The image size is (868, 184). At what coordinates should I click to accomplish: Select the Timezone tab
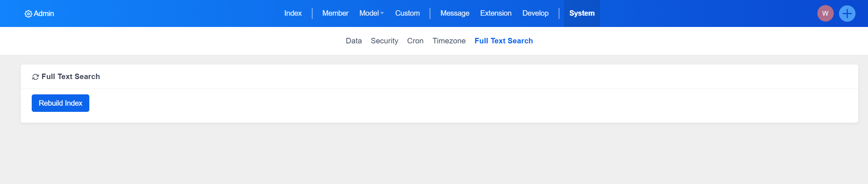click(x=449, y=41)
